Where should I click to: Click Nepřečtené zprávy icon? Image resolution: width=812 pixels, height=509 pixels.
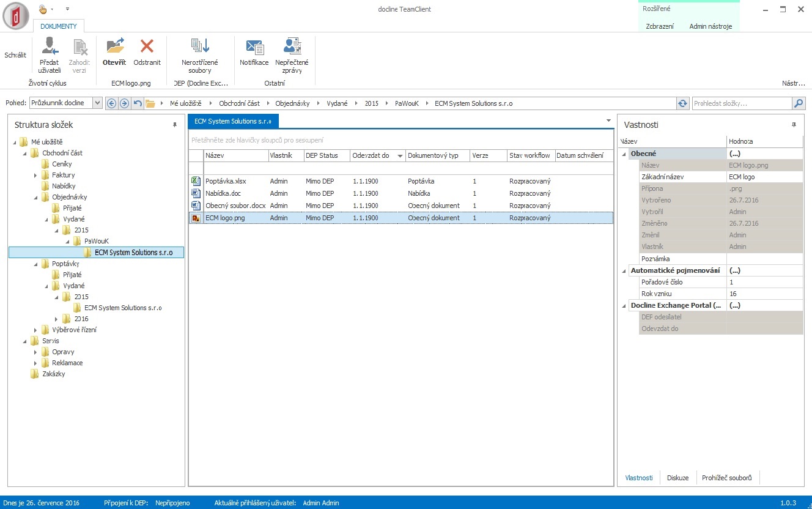click(292, 47)
